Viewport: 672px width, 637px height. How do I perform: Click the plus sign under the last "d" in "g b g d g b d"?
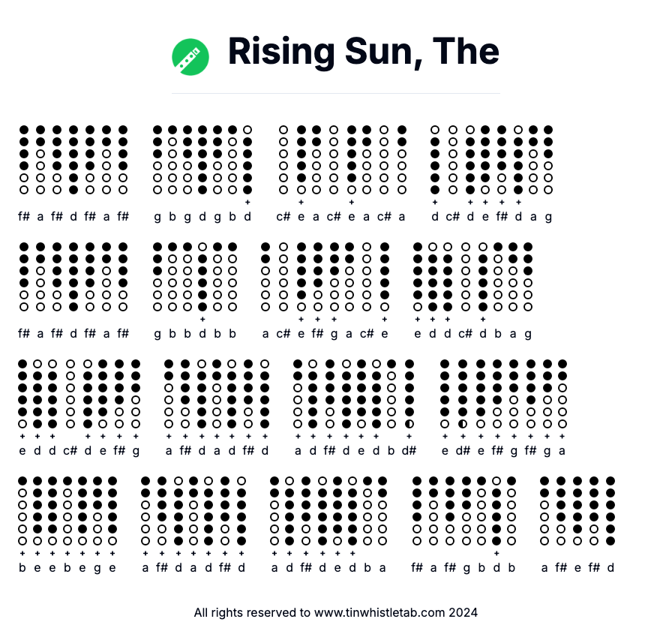click(x=247, y=202)
